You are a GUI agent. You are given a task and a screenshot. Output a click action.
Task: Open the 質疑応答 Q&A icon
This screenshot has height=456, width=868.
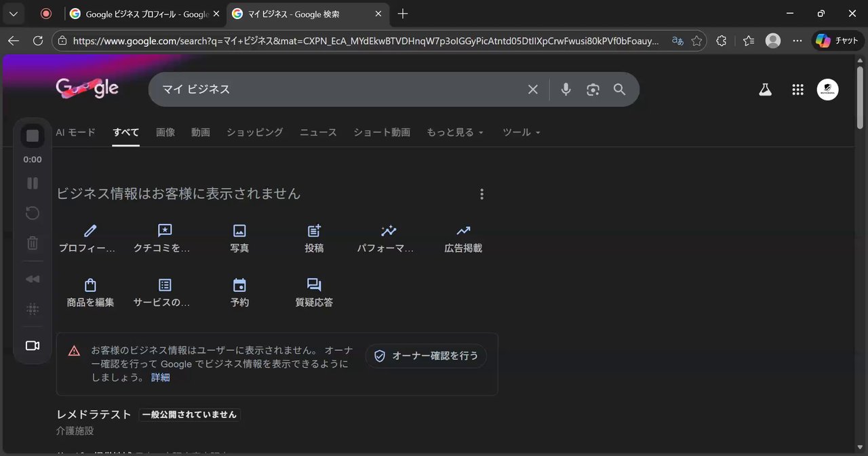(314, 285)
